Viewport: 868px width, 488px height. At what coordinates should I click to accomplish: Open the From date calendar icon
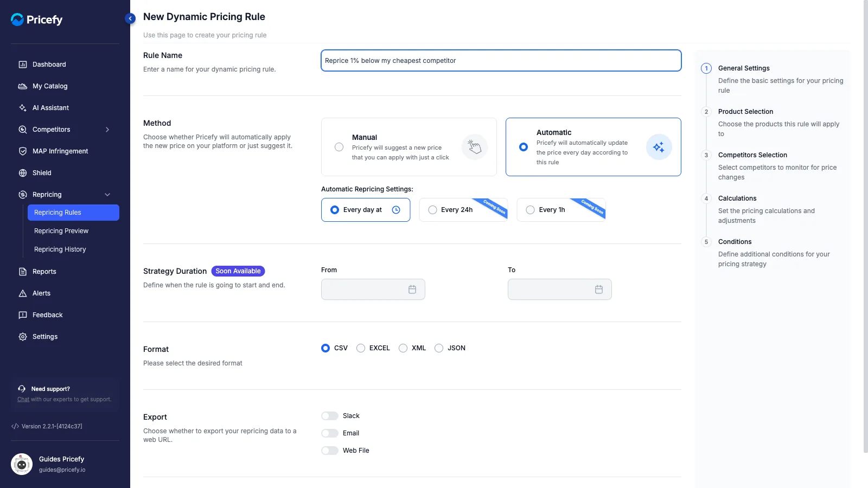tap(412, 290)
